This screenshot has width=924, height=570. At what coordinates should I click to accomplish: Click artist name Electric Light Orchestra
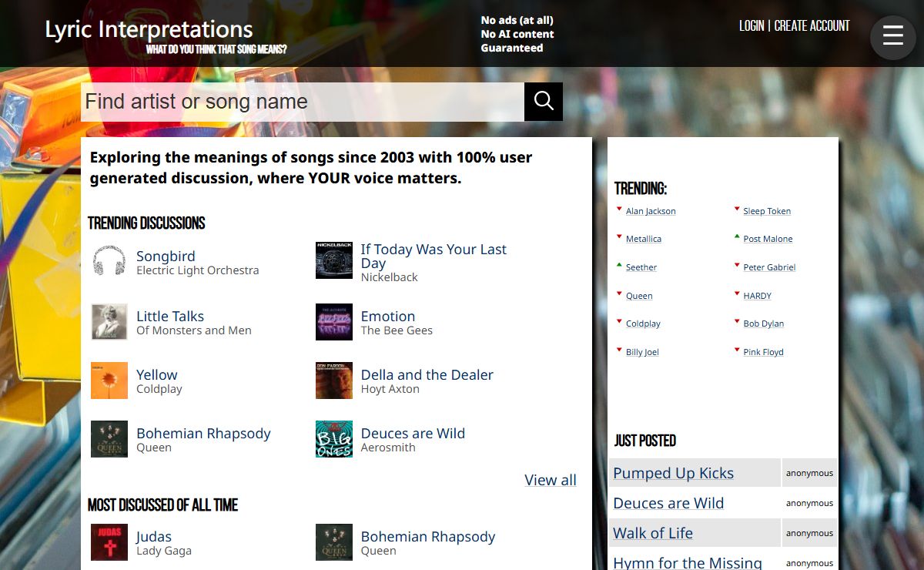(x=198, y=270)
